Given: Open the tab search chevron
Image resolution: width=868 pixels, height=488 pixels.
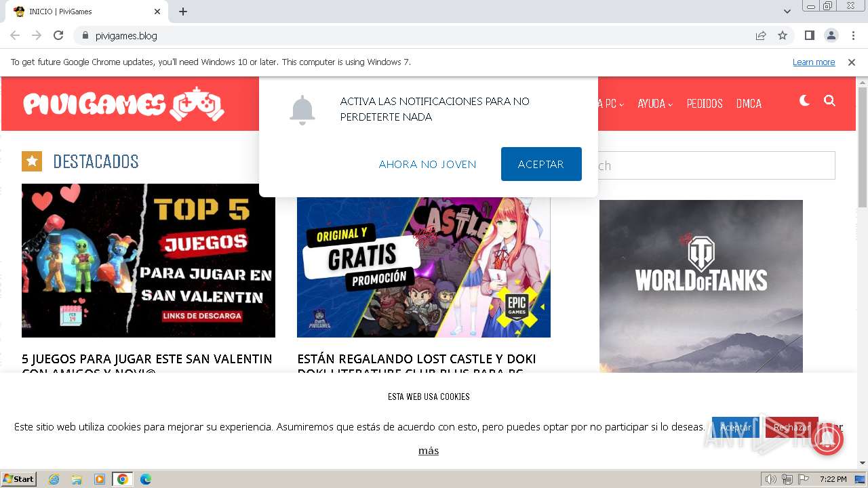Looking at the screenshot, I should (x=787, y=12).
